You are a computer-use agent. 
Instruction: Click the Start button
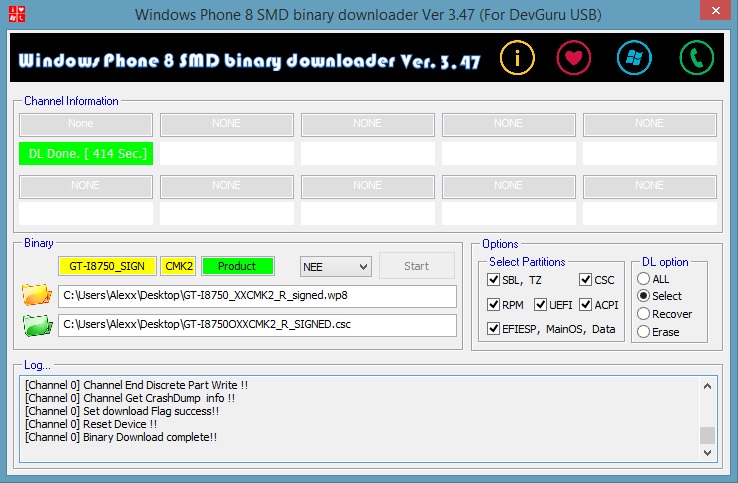[417, 266]
